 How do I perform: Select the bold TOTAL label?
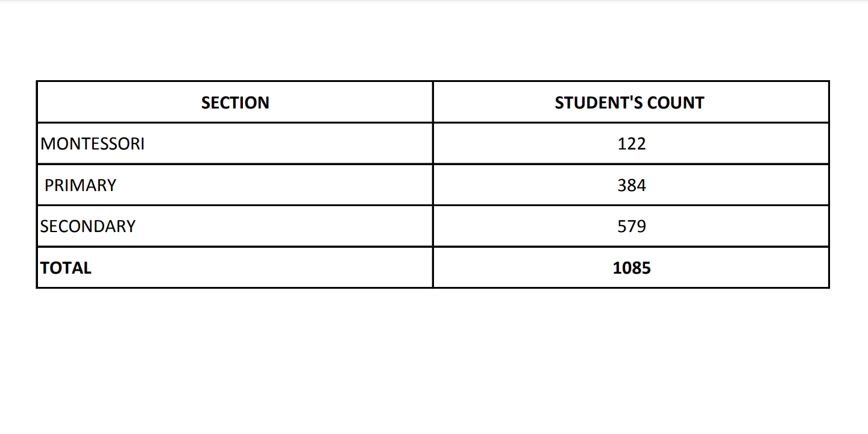click(x=66, y=268)
